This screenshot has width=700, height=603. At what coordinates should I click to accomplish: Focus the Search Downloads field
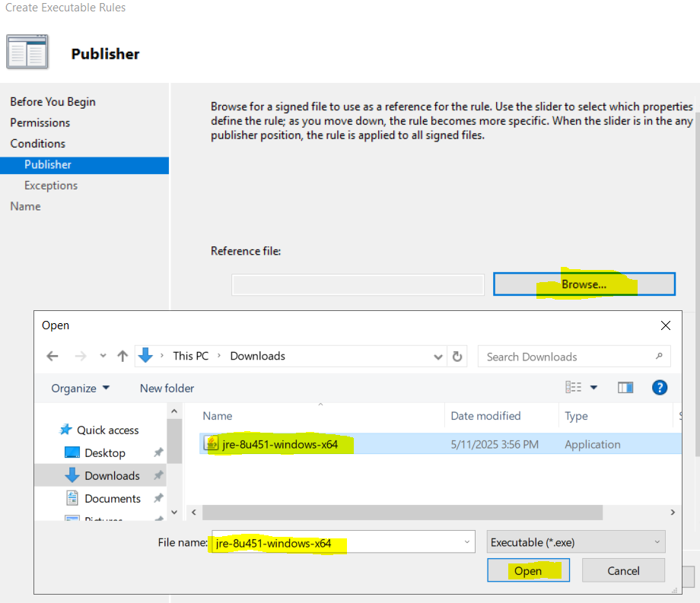click(x=574, y=357)
